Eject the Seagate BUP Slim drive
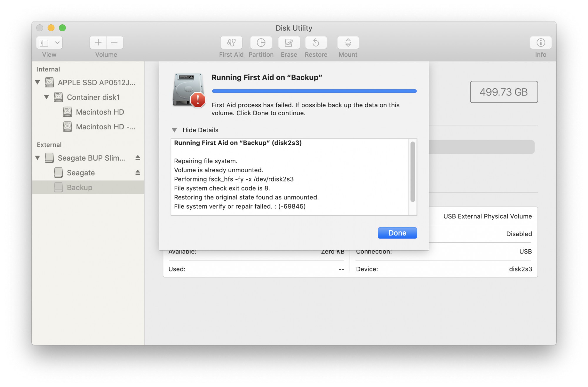 pos(138,158)
